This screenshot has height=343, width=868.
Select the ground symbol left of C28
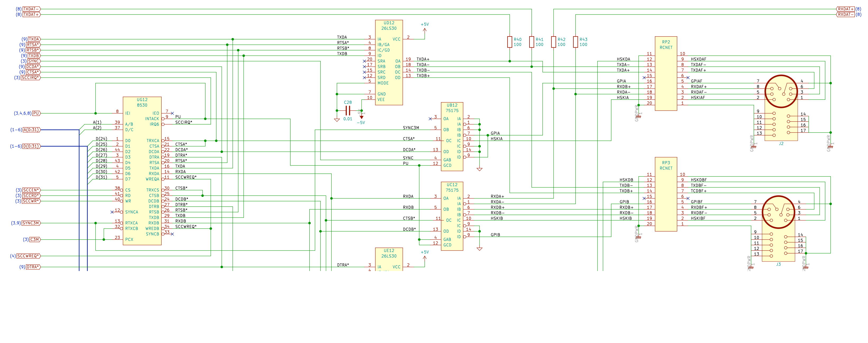(x=337, y=120)
